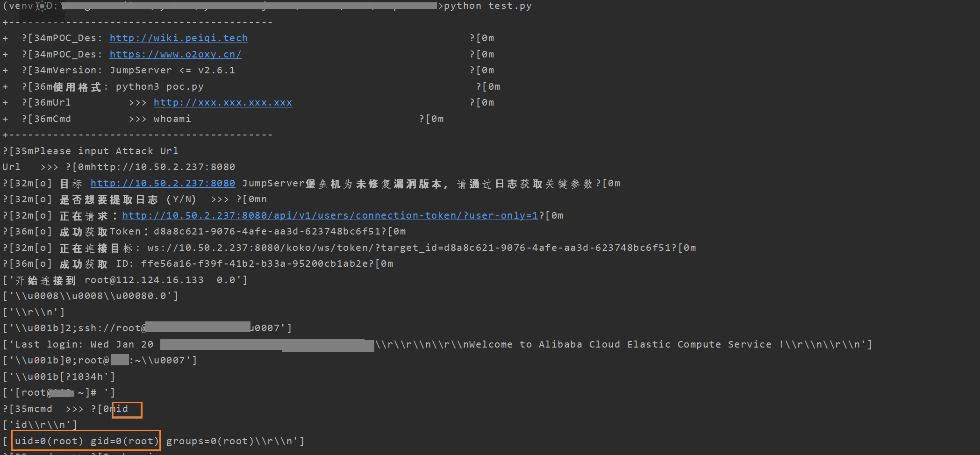Click the Token value d8a8c621-9076-4afe-aa3d-623748bc6f51
The height and width of the screenshot is (455, 980).
click(267, 231)
